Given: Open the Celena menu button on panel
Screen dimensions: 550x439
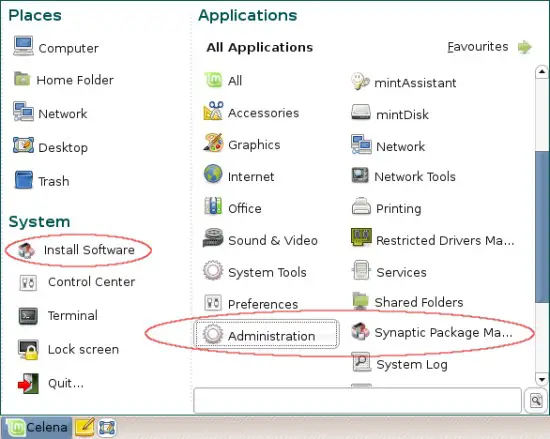Looking at the screenshot, I should [37, 427].
